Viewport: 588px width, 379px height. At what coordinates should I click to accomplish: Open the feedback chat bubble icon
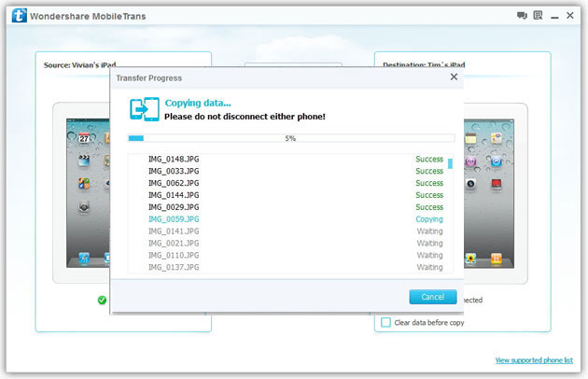tap(522, 15)
